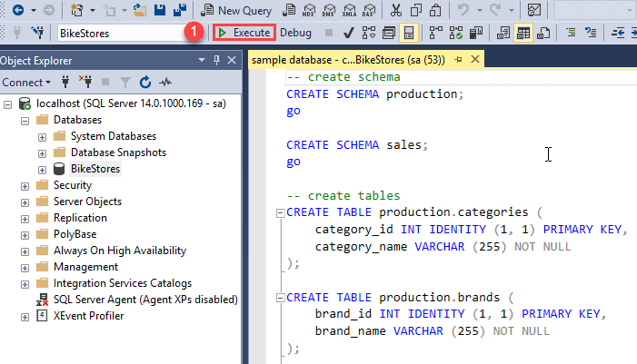Image resolution: width=637 pixels, height=364 pixels.
Task: Click the Parse checkmark icon
Action: tap(348, 33)
